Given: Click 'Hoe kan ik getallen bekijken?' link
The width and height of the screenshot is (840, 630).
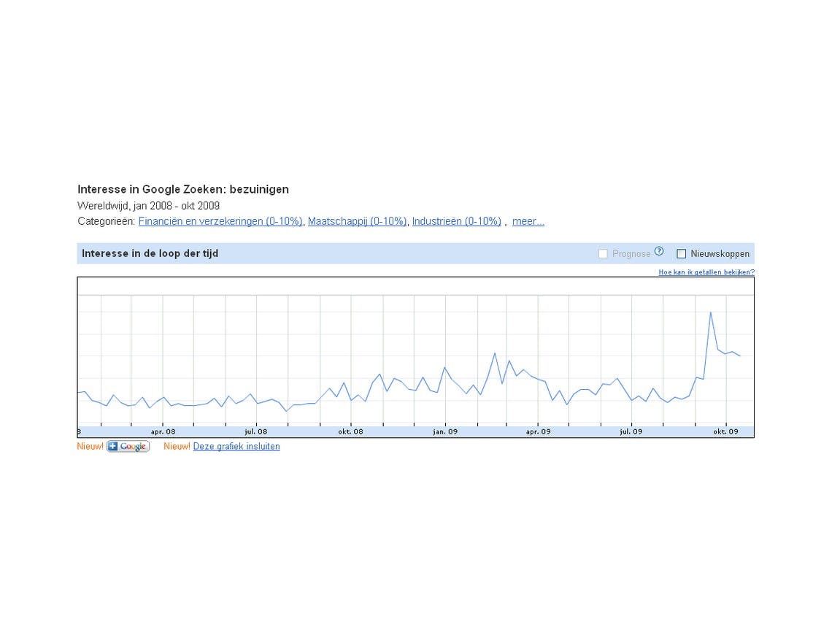Looking at the screenshot, I should tap(706, 272).
